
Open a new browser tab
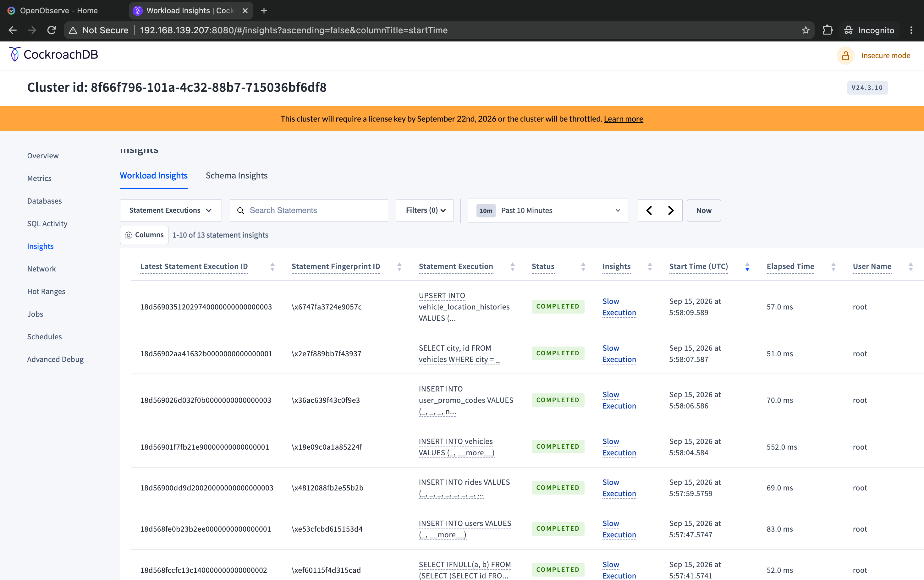(264, 11)
